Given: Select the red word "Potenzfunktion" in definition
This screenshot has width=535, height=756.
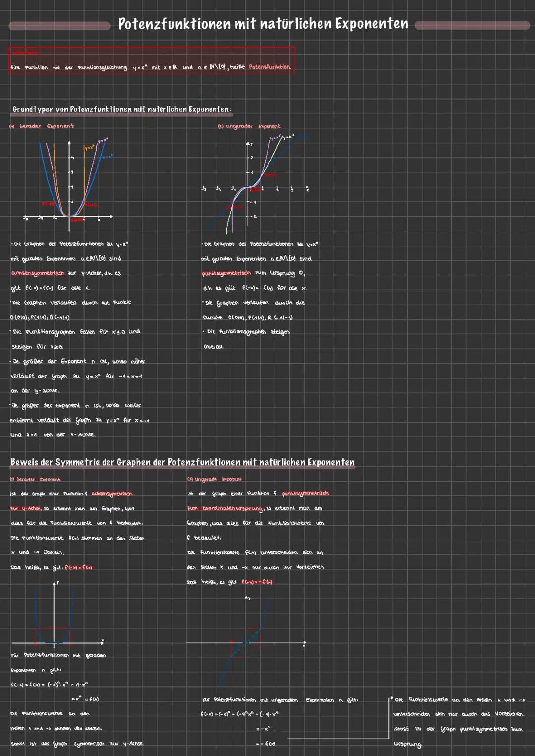Looking at the screenshot, I should click(269, 67).
